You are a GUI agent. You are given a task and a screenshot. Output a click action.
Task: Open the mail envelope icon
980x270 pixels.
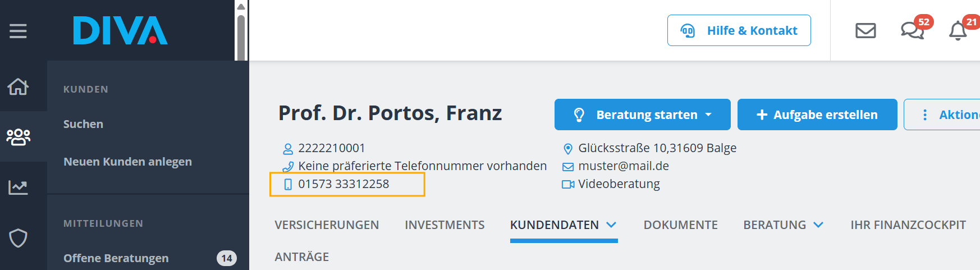(865, 30)
